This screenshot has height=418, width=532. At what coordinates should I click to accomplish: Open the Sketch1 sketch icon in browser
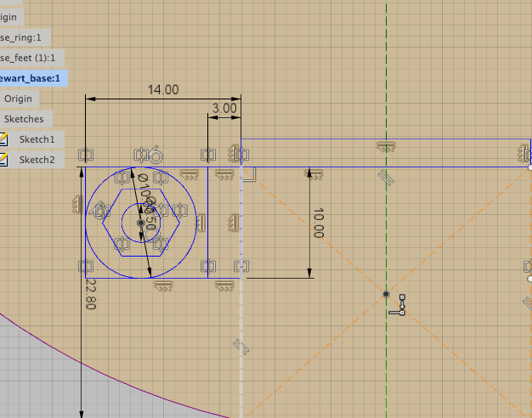click(x=3, y=139)
